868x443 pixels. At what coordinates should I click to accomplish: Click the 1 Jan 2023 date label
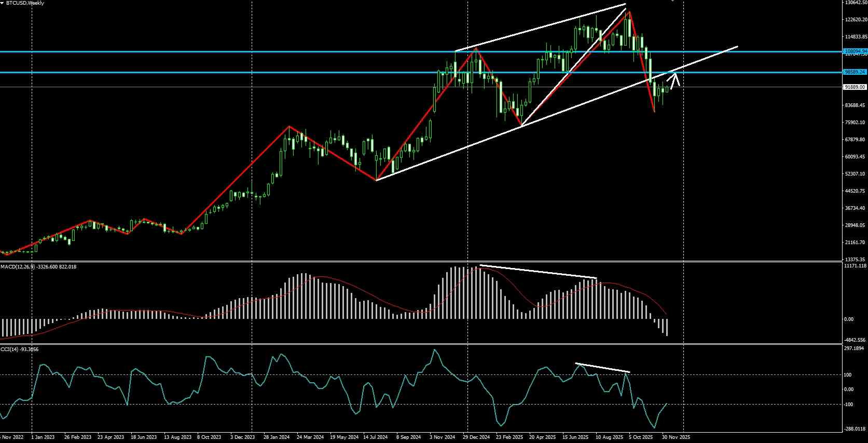tap(43, 437)
